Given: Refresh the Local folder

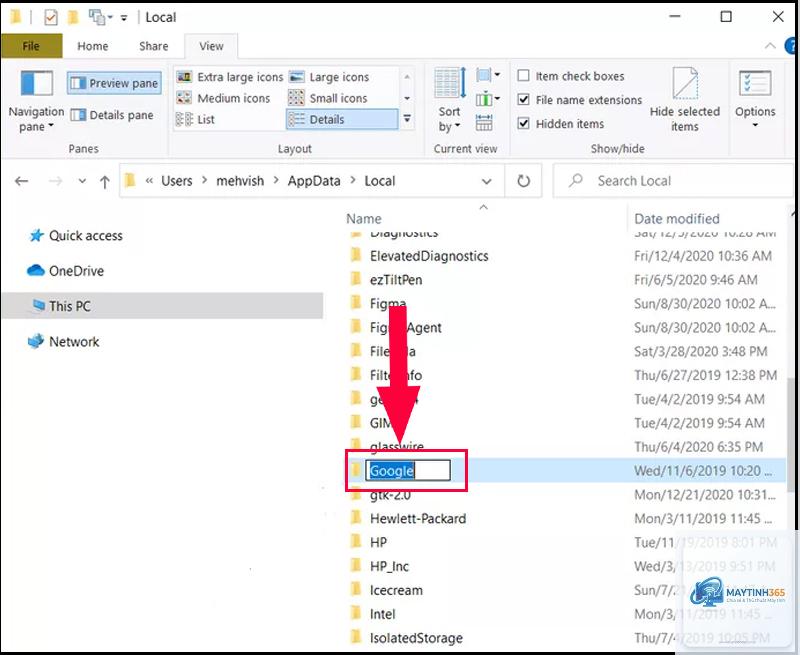Looking at the screenshot, I should [x=523, y=181].
